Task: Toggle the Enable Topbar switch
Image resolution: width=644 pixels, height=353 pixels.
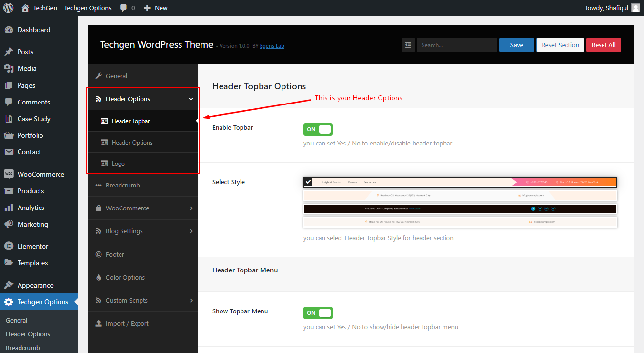Action: tap(318, 129)
